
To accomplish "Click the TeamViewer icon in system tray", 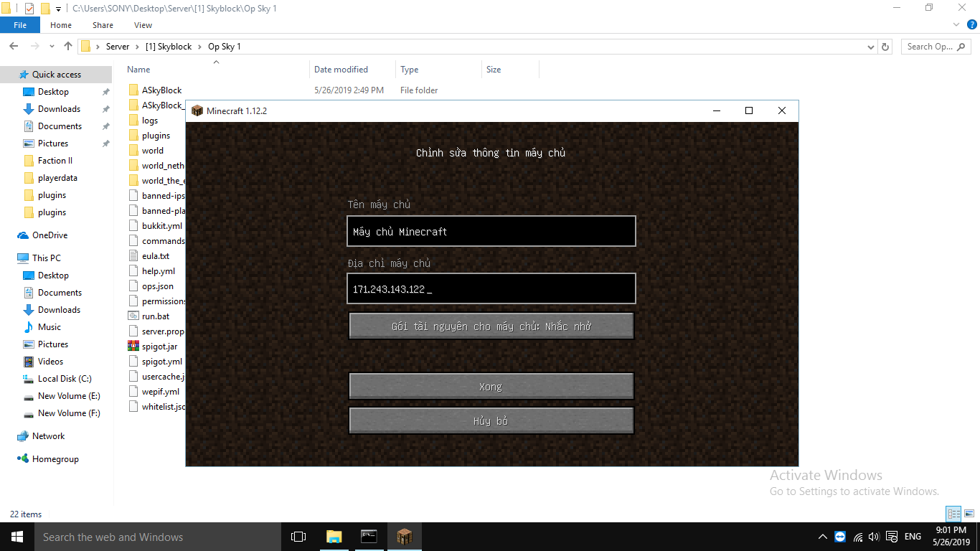I will point(839,536).
